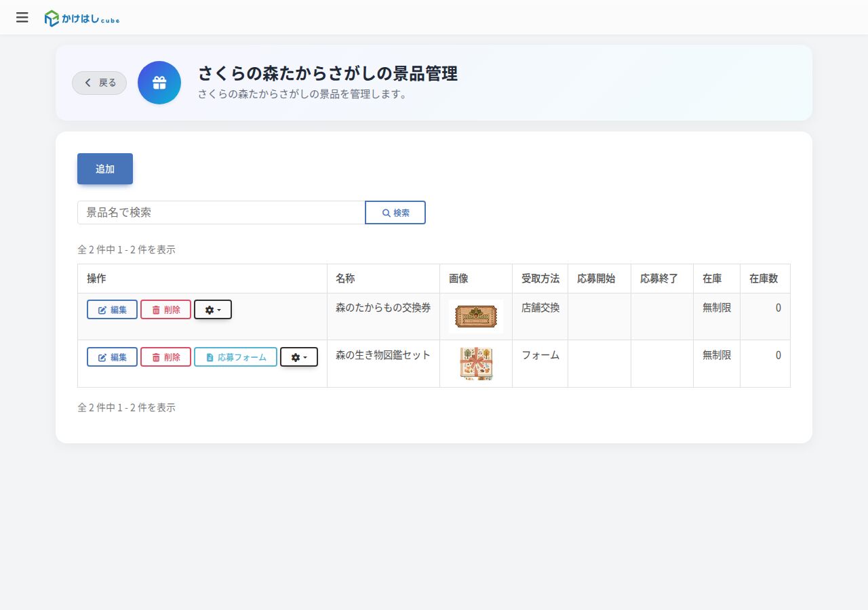Screen dimensions: 868x610
Task: Open the hamburger navigation menu
Action: (22, 18)
